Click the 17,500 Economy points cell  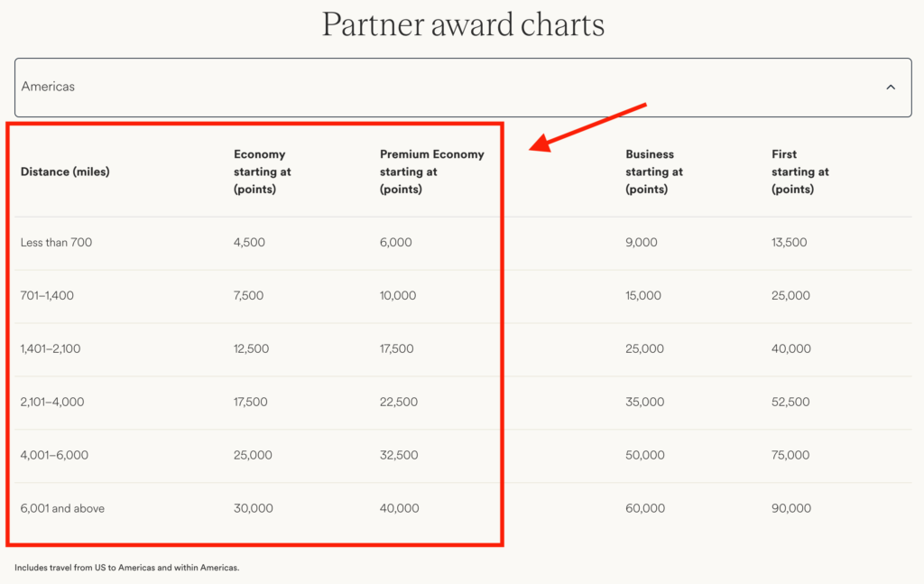click(253, 402)
